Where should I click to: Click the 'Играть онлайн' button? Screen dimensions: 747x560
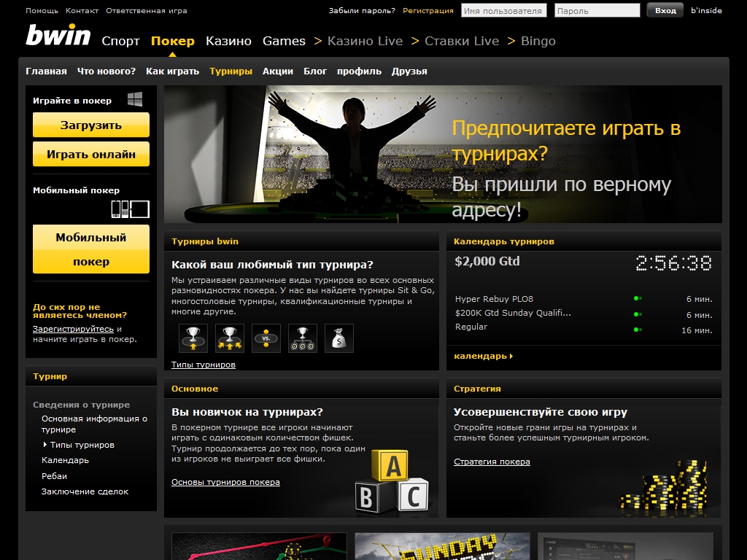tap(91, 155)
